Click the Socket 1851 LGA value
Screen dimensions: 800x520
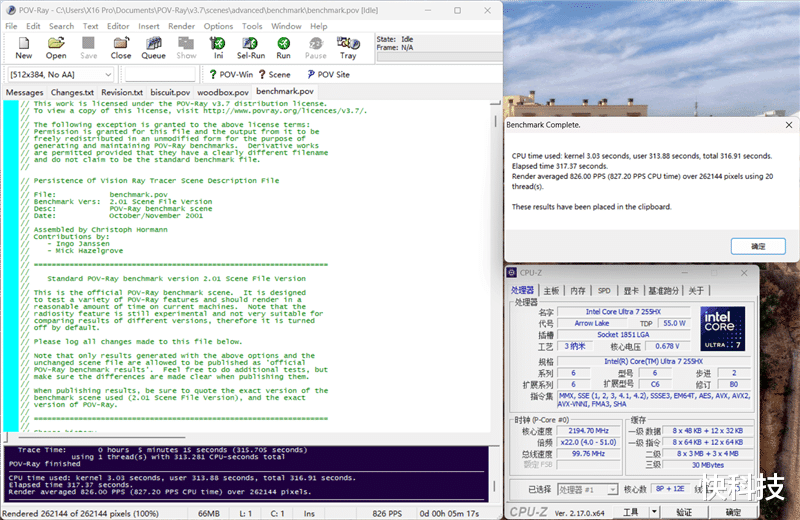point(623,335)
